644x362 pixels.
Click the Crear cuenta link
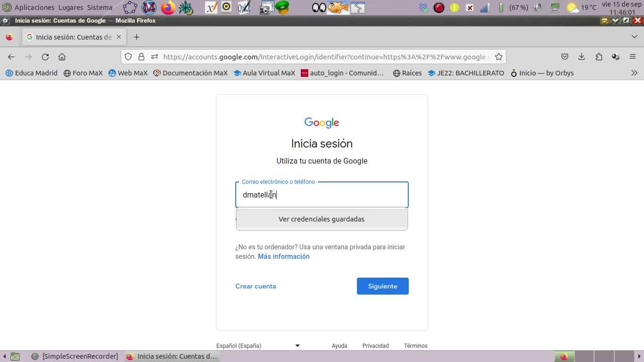click(x=256, y=286)
